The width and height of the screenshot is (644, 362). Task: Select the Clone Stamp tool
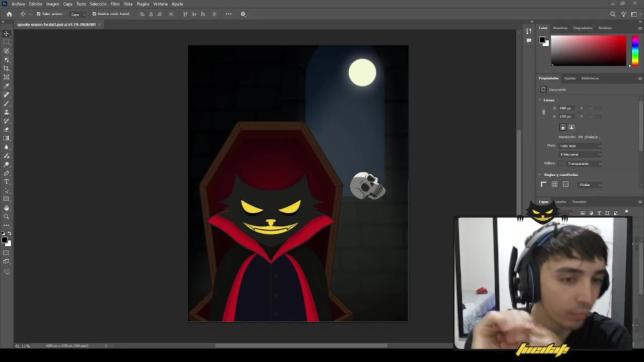pos(7,112)
